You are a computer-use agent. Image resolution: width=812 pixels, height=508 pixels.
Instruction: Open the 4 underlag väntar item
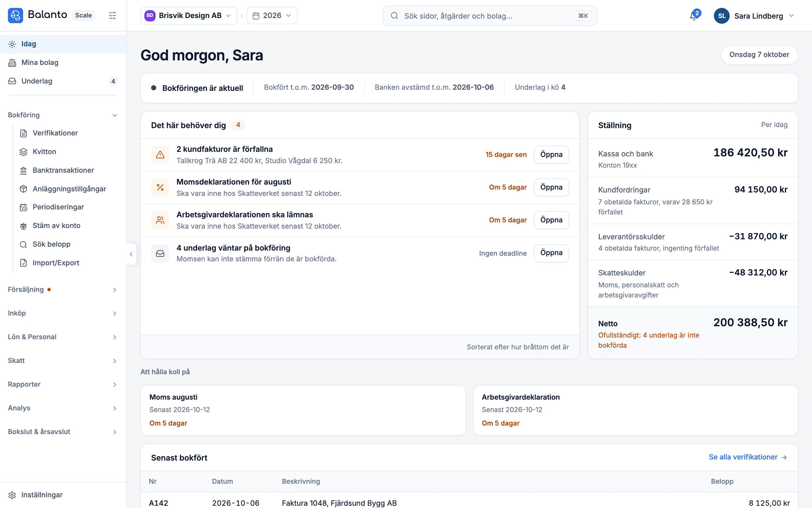551,253
